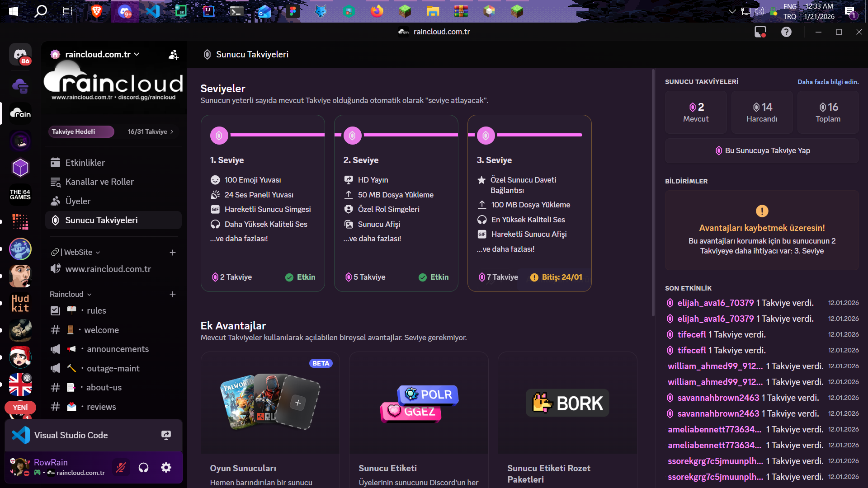Select Sunucu Takviyeleri in sidebar
The height and width of the screenshot is (488, 868).
[x=113, y=220]
